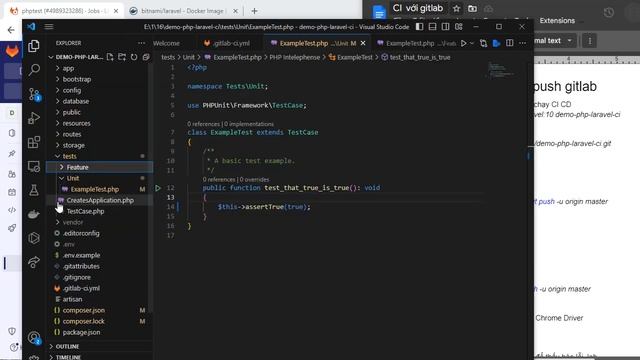Open Explorer more actions ellipsis

[x=141, y=43]
